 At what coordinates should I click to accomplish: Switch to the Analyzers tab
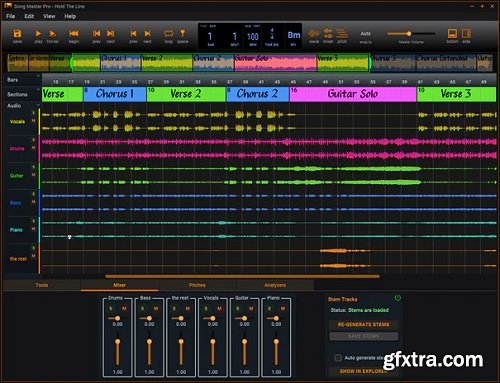275,285
